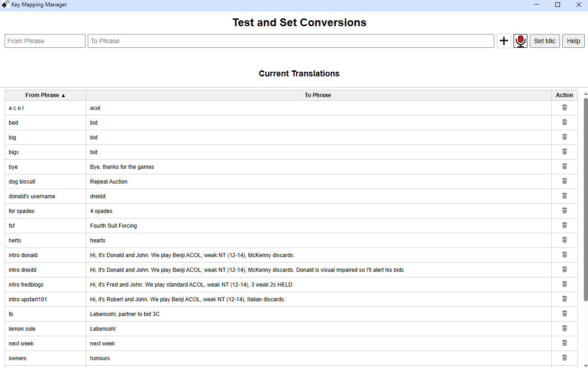Screen dimensions: 588x368
Task: Open the Help button
Action: (573, 41)
